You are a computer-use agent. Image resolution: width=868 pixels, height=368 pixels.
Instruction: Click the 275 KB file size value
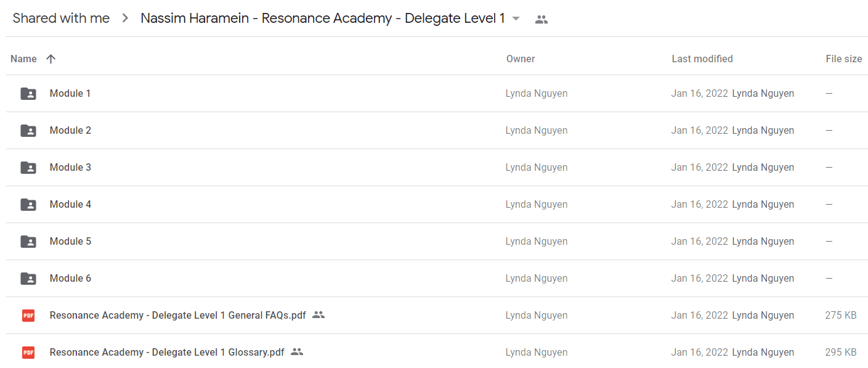(841, 316)
